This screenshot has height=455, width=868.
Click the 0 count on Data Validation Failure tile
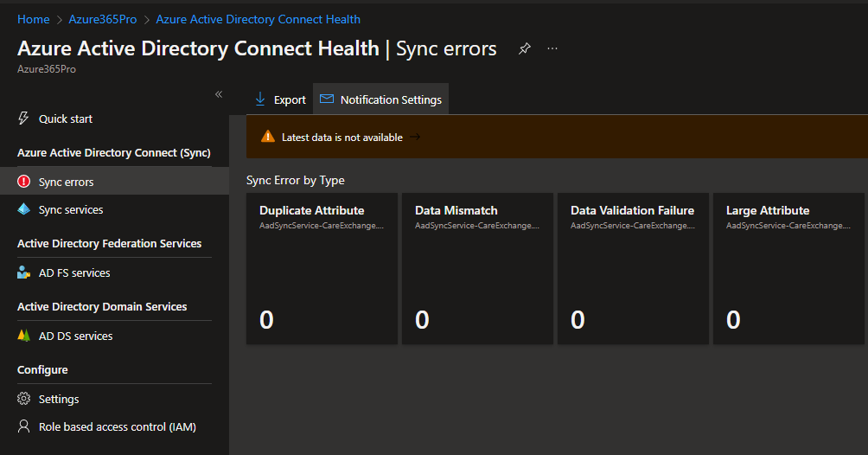(x=578, y=320)
